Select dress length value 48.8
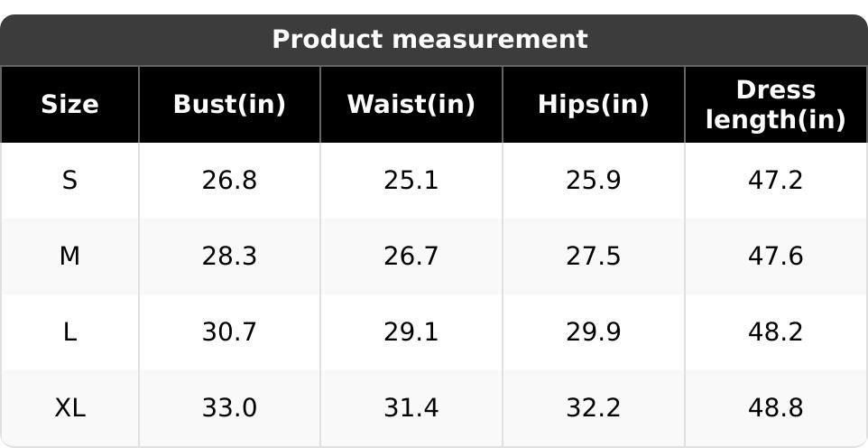 tap(776, 408)
